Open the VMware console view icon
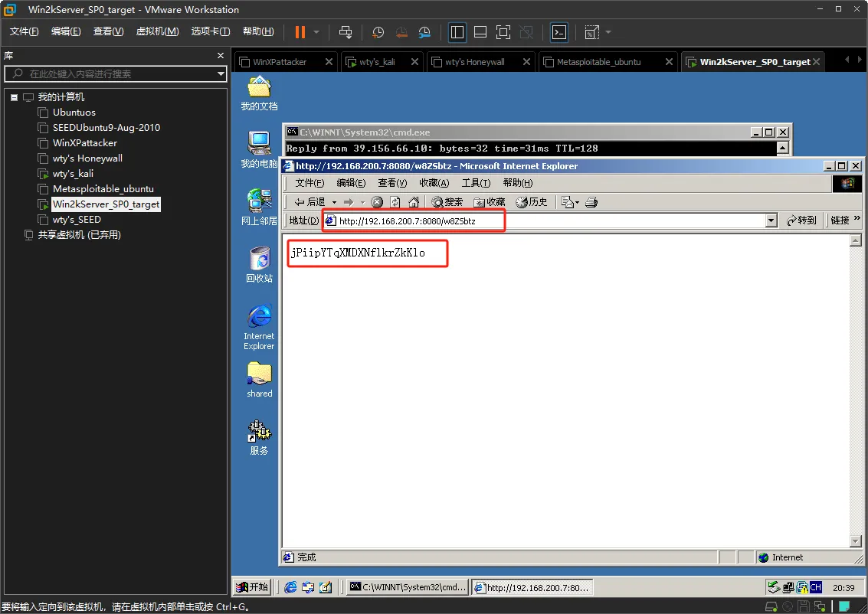 pos(559,32)
